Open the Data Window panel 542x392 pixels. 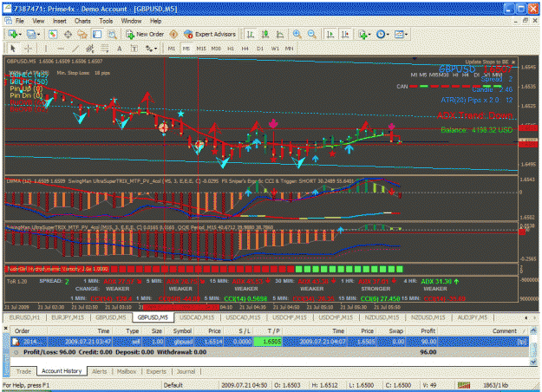(x=68, y=34)
